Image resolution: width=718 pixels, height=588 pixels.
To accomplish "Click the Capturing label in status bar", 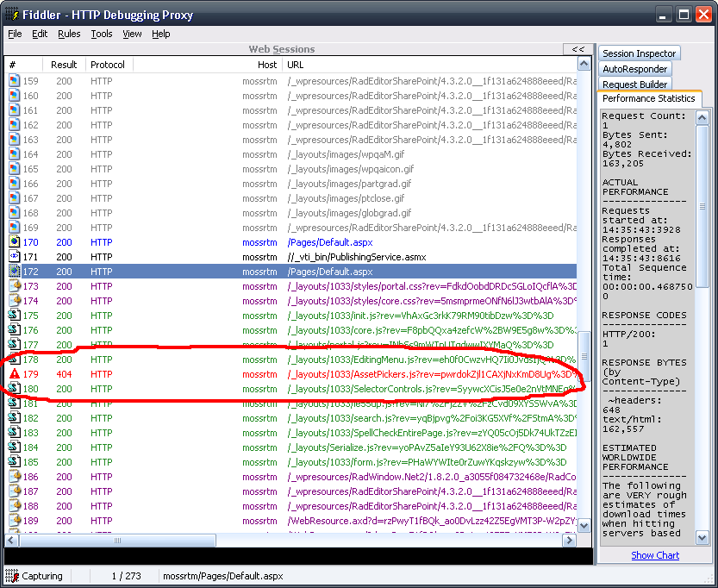I will (x=42, y=576).
